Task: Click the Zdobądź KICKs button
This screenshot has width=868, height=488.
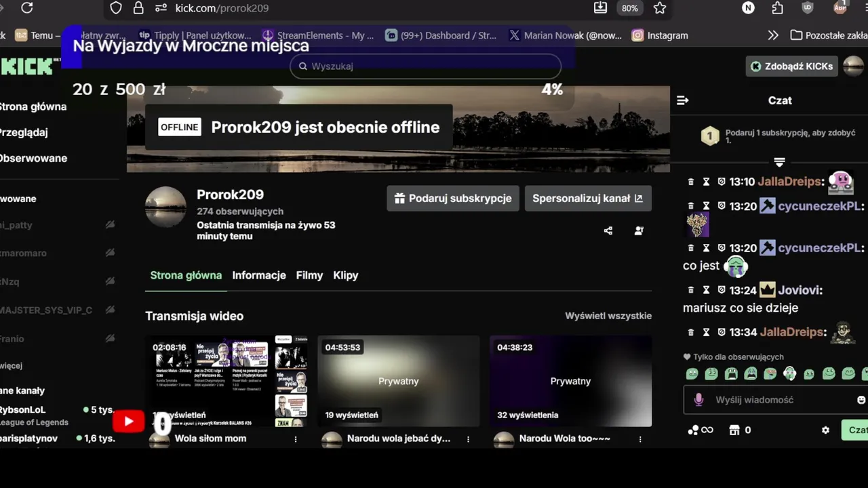Action: (x=792, y=66)
